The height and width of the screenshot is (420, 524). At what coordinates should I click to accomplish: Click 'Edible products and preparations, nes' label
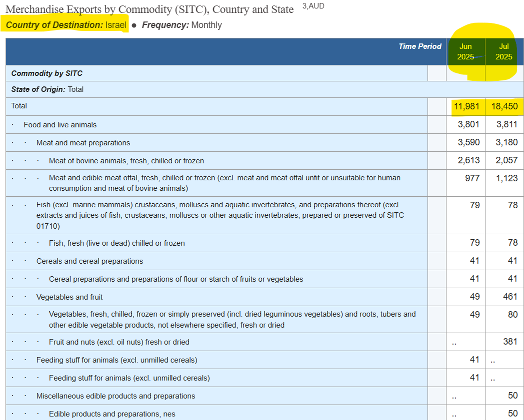coord(112,415)
